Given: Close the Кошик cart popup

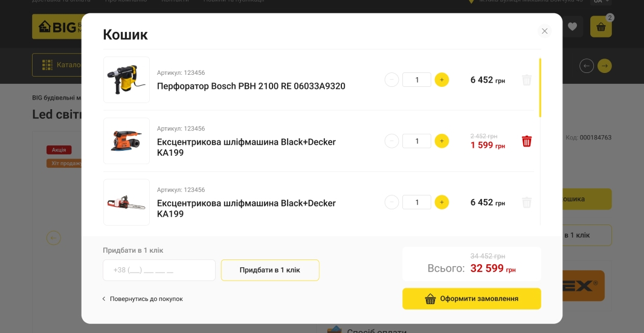Looking at the screenshot, I should click(544, 31).
